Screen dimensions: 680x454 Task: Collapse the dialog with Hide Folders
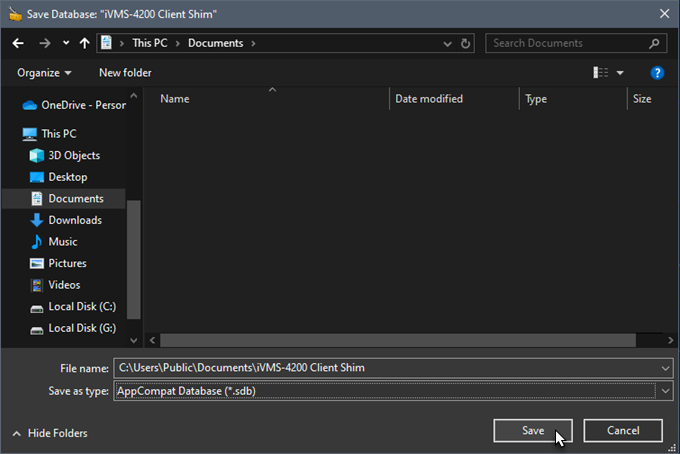(x=49, y=433)
